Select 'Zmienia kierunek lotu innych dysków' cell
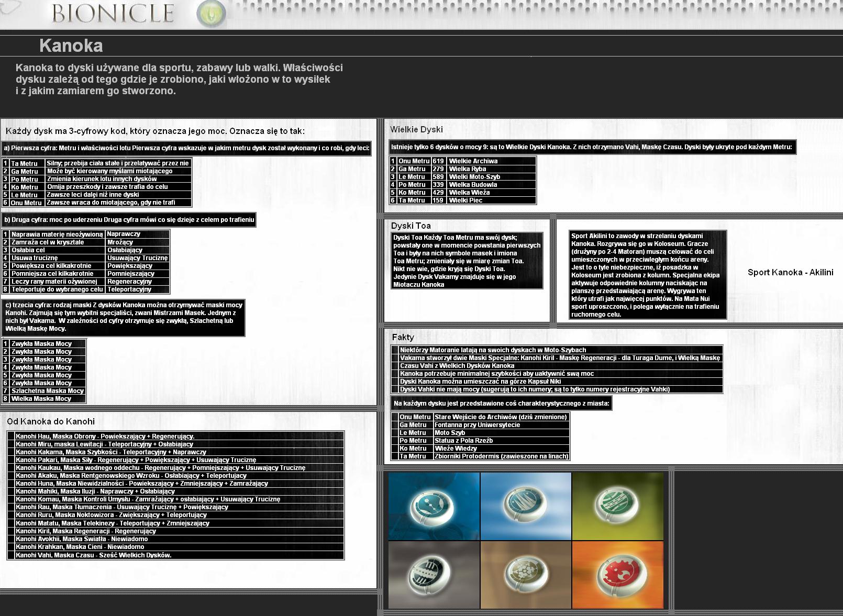Screen dimensions: 843x616 tap(118, 179)
